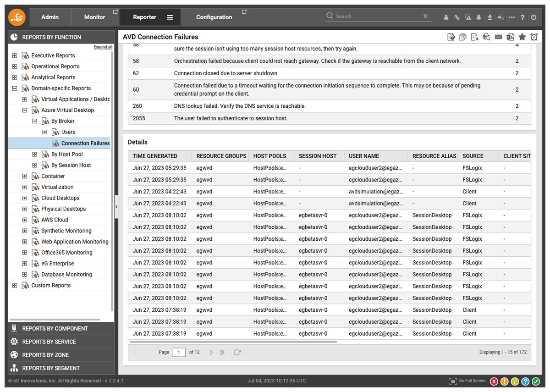
Task: Click the page number input box
Action: (179, 352)
